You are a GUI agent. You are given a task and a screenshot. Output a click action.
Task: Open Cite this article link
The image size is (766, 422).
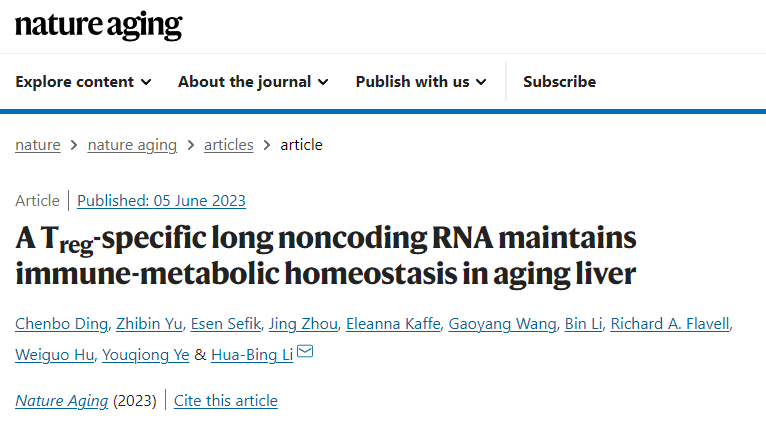click(x=226, y=401)
